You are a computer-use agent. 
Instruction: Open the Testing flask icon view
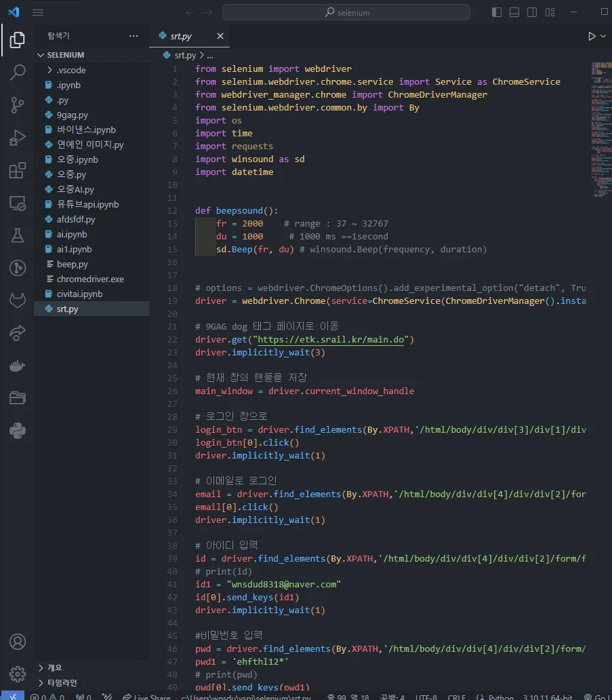click(18, 235)
